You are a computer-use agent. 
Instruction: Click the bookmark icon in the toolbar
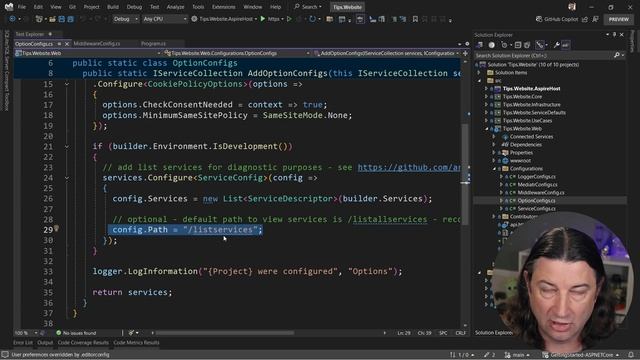coord(415,19)
